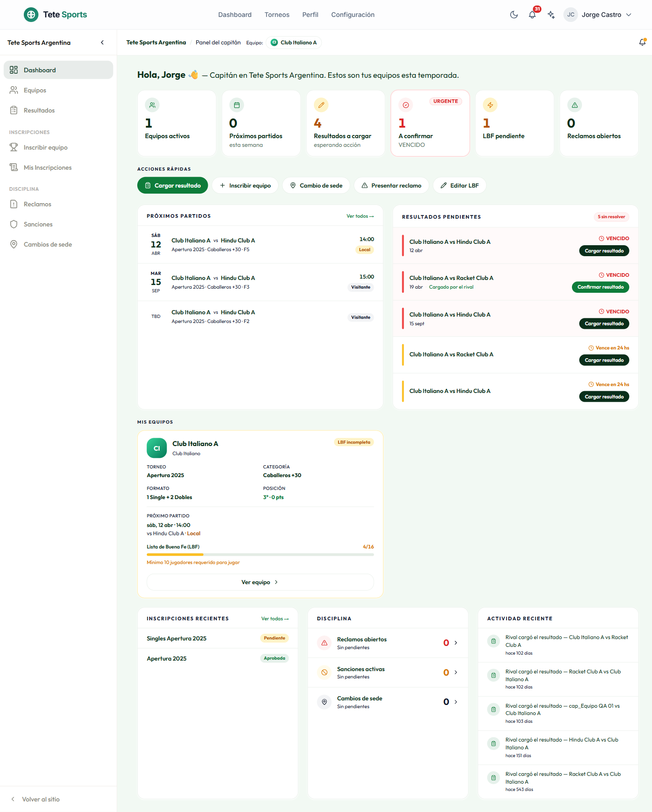Open Resultados in the sidebar
This screenshot has width=652, height=812.
point(58,110)
